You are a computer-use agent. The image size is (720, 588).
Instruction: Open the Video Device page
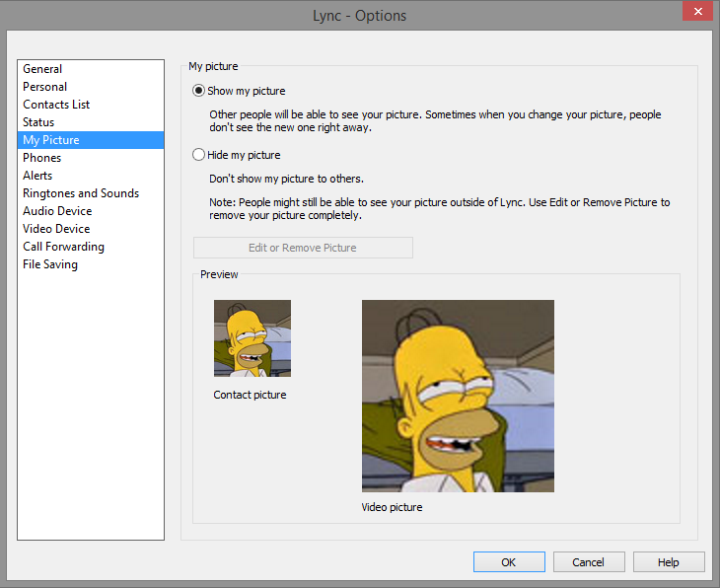[x=91, y=229]
